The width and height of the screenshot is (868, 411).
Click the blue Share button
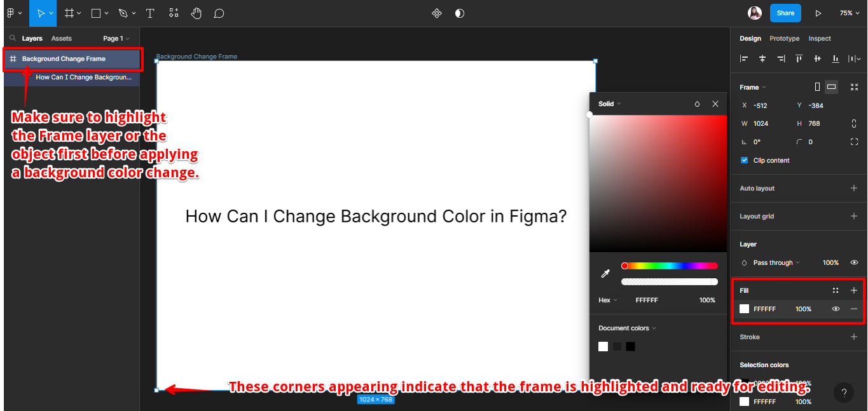point(785,13)
